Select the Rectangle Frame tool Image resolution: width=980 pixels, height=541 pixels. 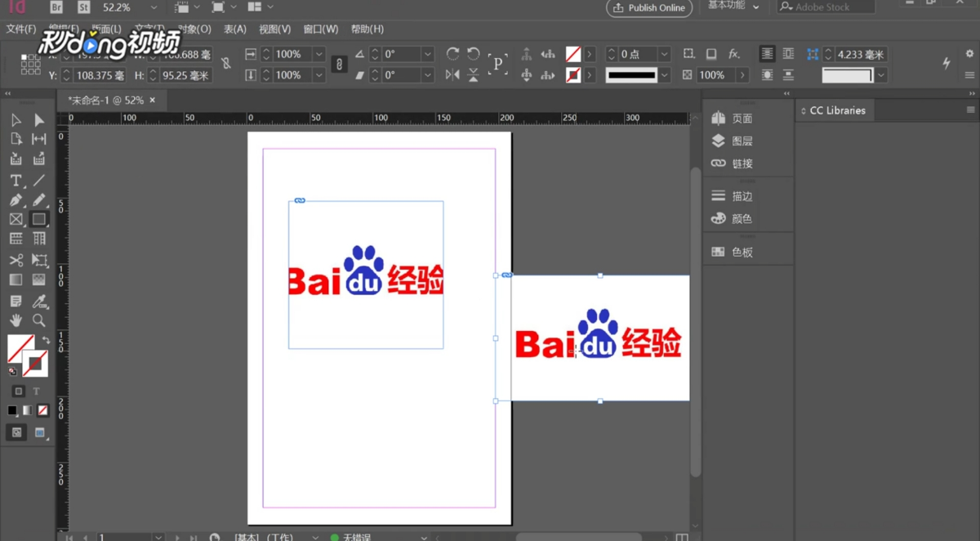point(16,219)
